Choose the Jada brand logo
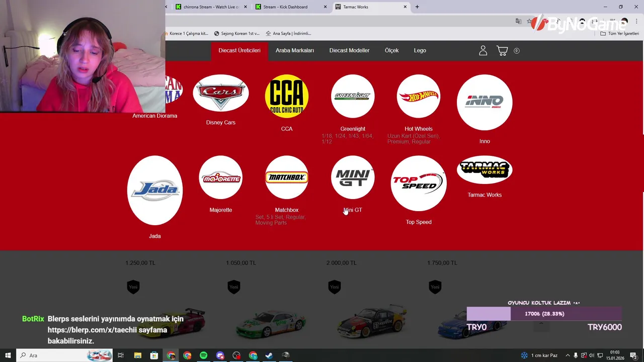The image size is (644, 362). point(155,190)
